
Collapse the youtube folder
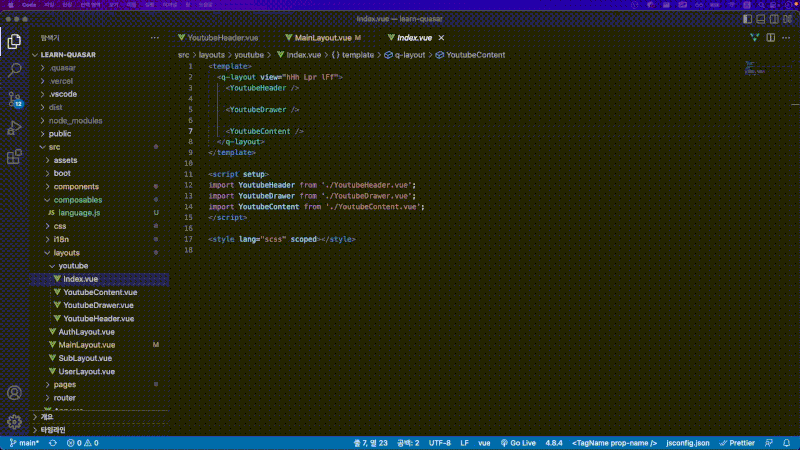click(x=73, y=266)
